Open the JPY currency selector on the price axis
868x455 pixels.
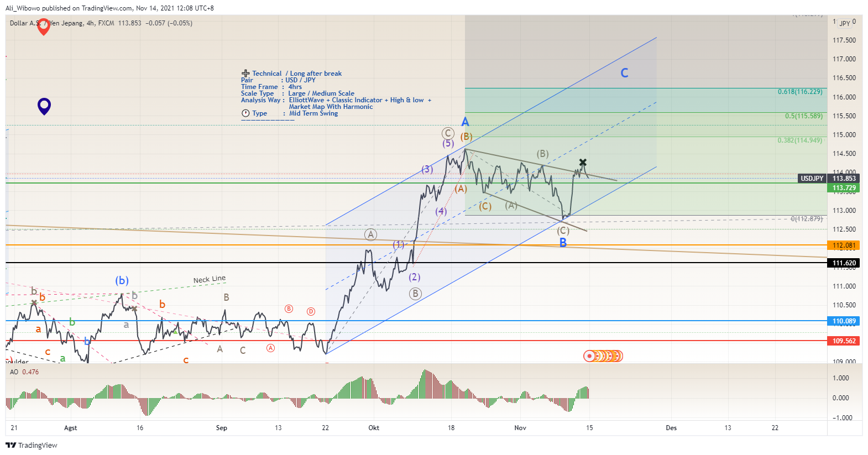click(x=845, y=23)
